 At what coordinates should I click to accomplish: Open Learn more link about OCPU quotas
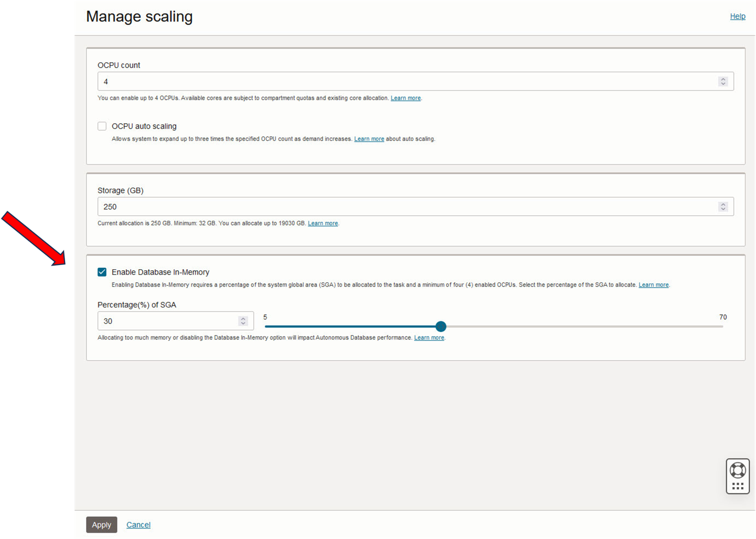tap(406, 98)
